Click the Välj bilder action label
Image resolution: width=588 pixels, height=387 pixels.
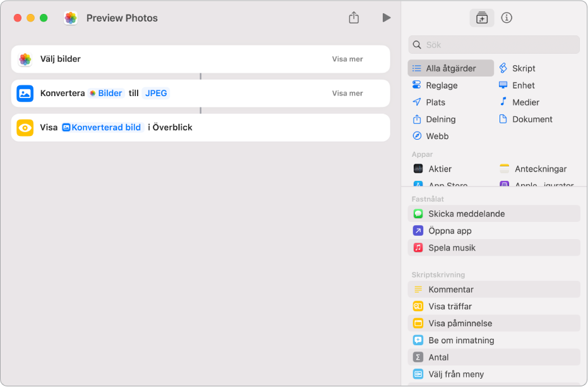61,59
